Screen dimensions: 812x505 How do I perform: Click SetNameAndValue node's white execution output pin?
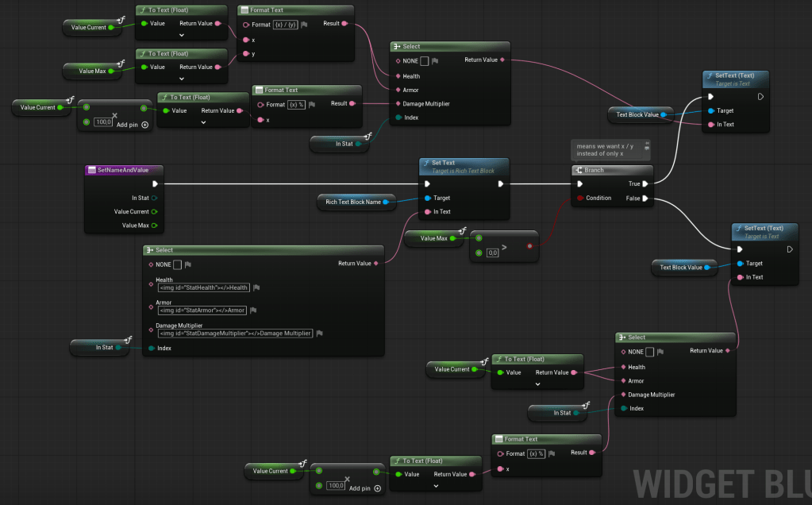pyautogui.click(x=155, y=184)
